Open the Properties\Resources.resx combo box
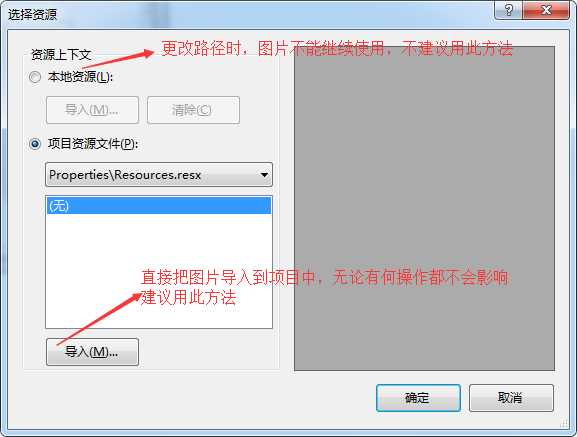 click(159, 175)
